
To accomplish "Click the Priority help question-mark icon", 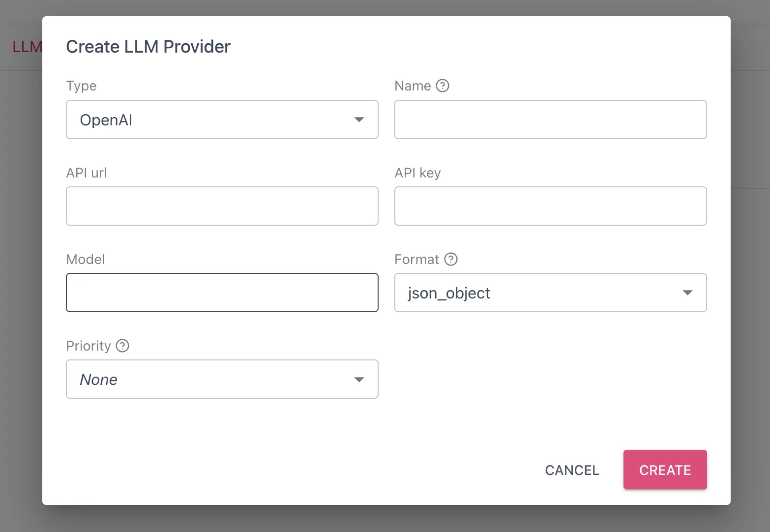I will click(x=122, y=346).
